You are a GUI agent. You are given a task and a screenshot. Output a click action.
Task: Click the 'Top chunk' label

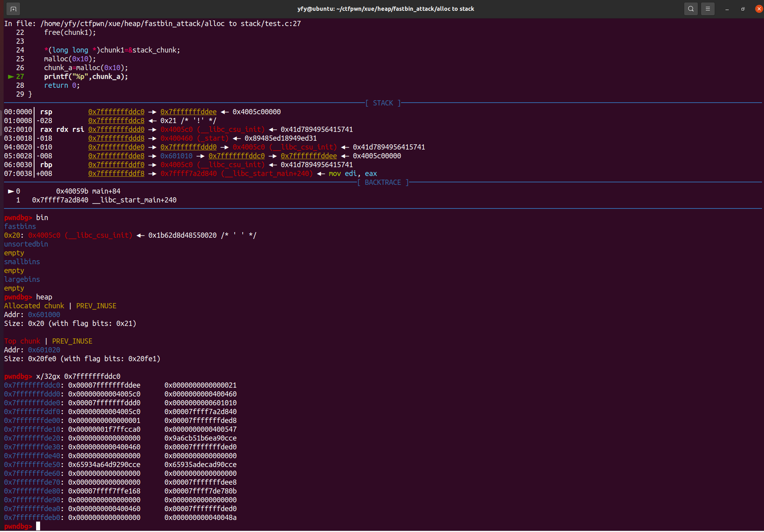(22, 341)
